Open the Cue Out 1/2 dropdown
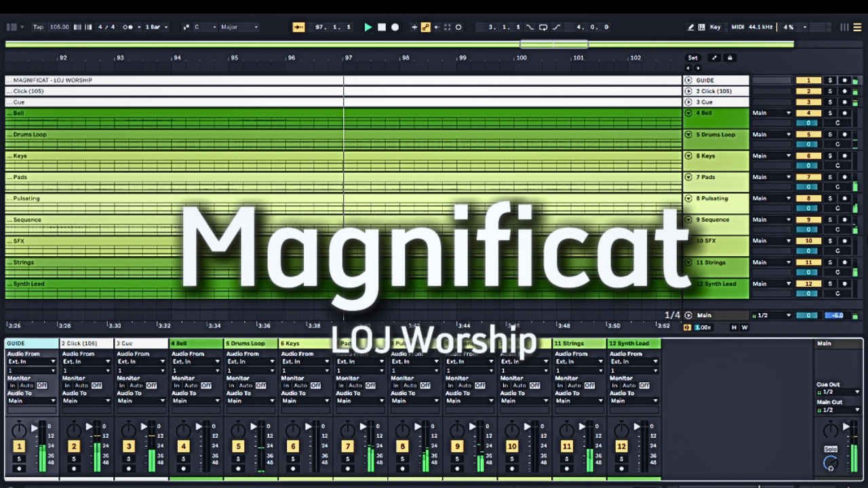868x488 pixels. [x=838, y=392]
